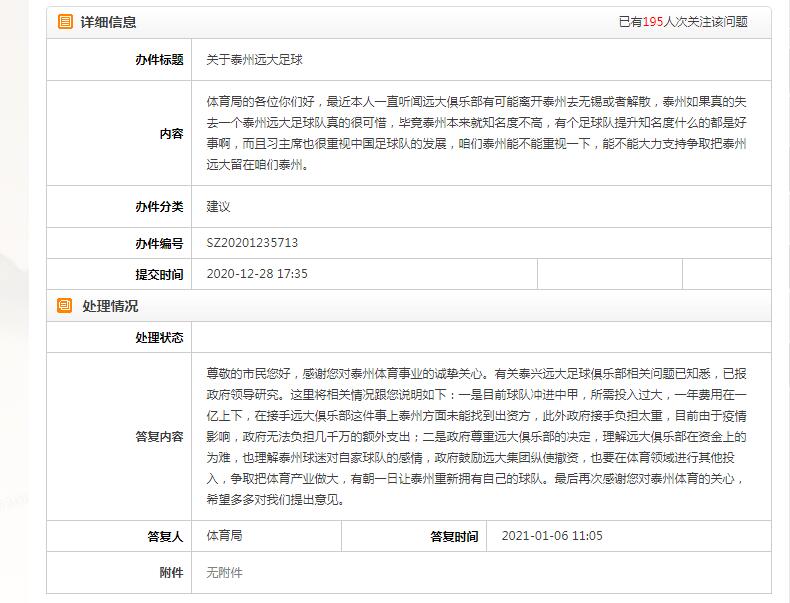Click the 答复人 label

pos(165,537)
